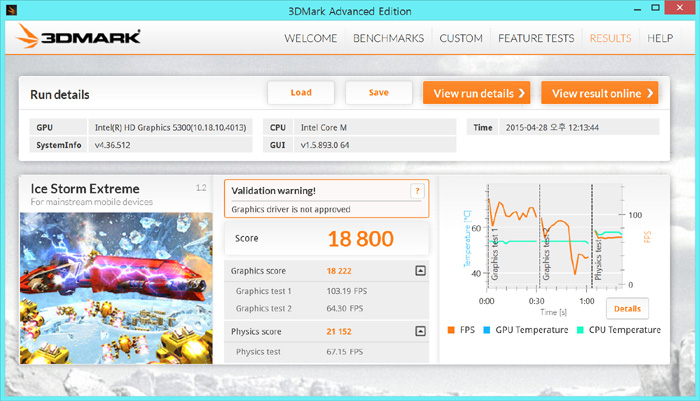Open the FEATURE TESTS tab

pos(536,38)
